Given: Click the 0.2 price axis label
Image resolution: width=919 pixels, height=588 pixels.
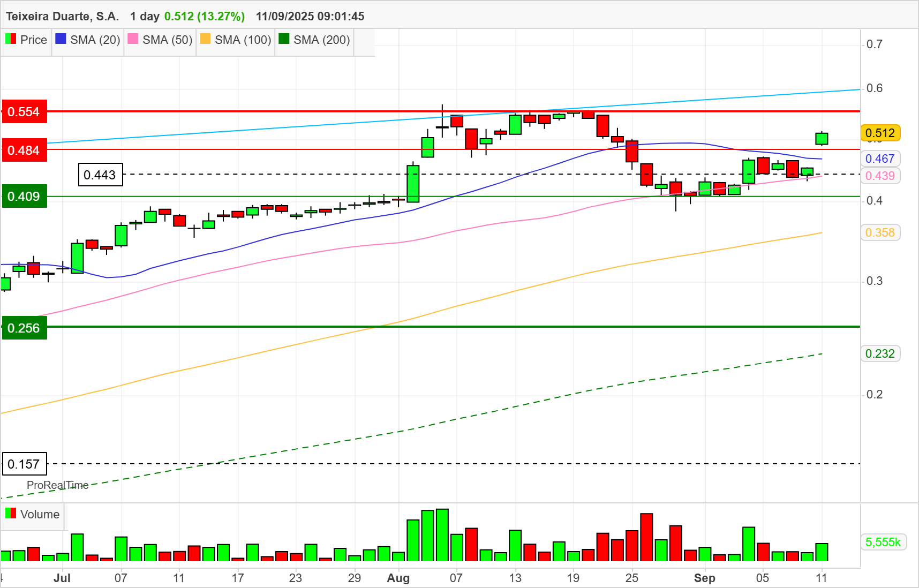Looking at the screenshot, I should pyautogui.click(x=875, y=394).
